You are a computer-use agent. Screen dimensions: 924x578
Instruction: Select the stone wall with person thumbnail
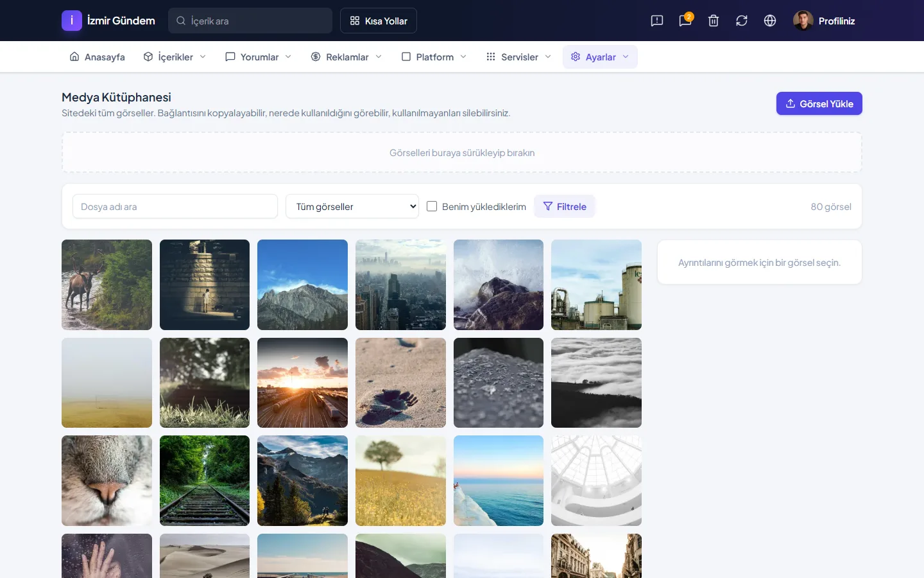pos(205,285)
